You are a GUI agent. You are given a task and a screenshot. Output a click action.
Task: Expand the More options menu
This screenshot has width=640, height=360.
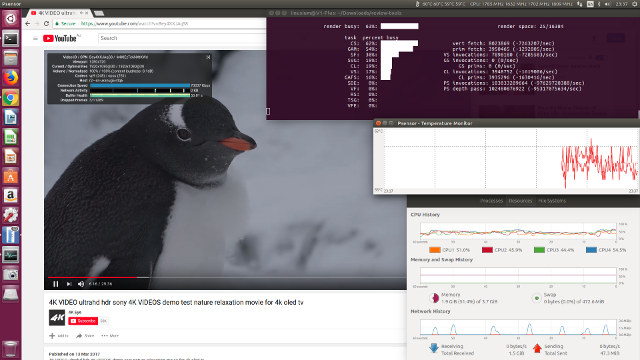point(110,336)
